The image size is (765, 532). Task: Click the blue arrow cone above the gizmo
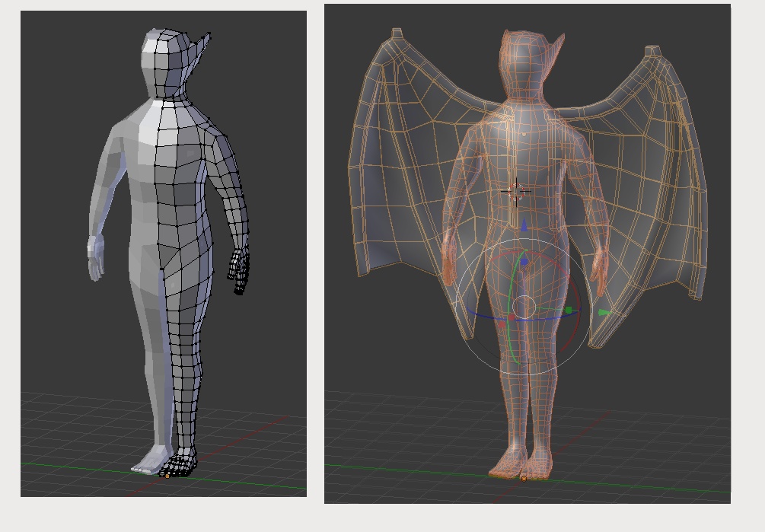pyautogui.click(x=524, y=225)
